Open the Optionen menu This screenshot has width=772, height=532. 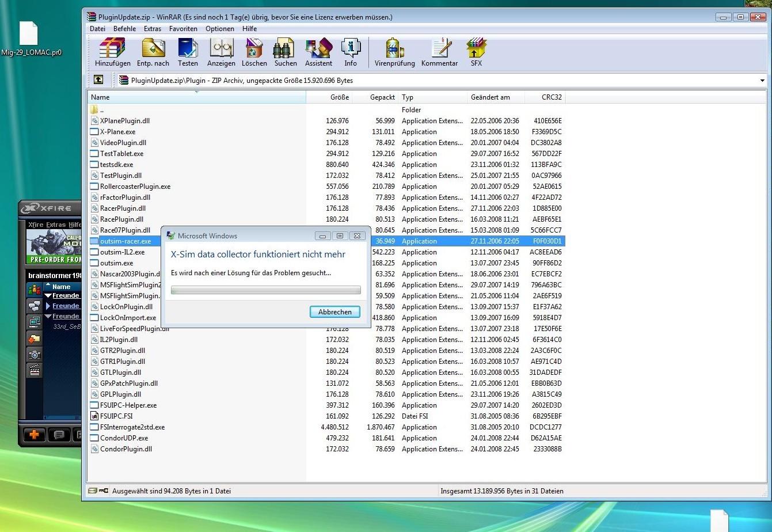[220, 28]
